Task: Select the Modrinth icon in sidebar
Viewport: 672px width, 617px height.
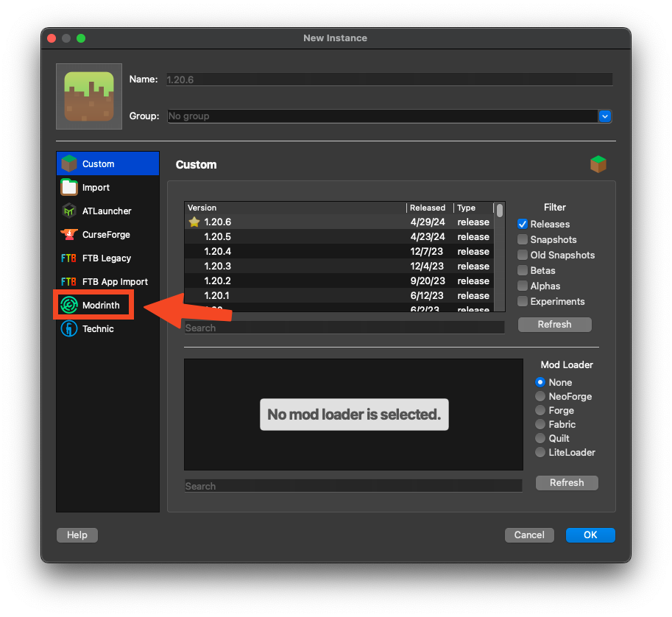Action: [x=69, y=306]
